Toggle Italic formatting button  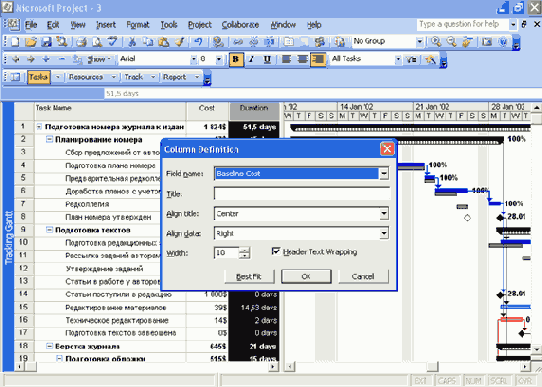pyautogui.click(x=251, y=59)
